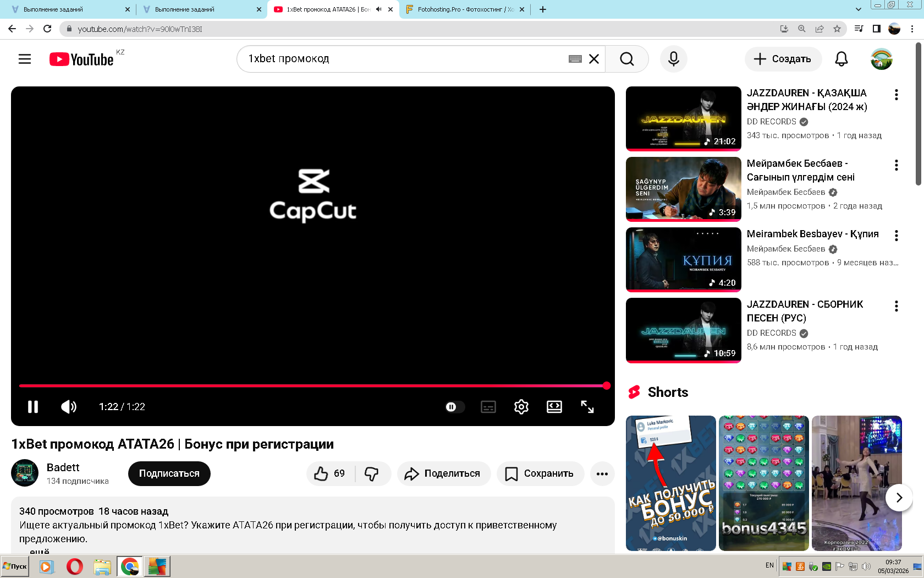Mute the video volume

coord(69,407)
